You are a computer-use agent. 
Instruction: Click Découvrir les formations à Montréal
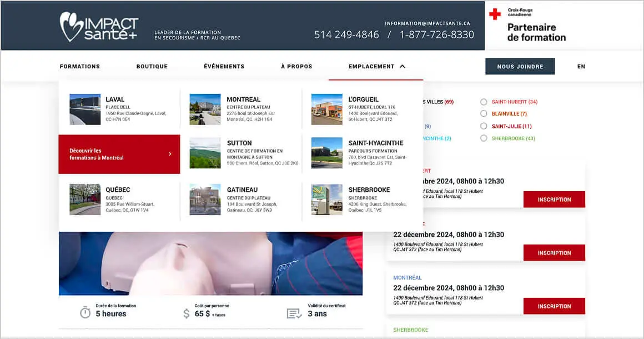pyautogui.click(x=119, y=154)
